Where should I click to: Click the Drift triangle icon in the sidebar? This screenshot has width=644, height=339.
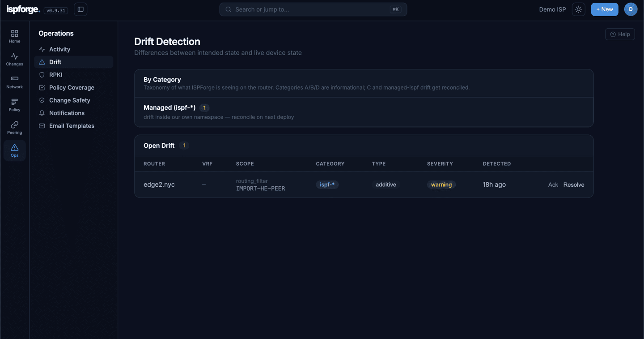click(42, 62)
